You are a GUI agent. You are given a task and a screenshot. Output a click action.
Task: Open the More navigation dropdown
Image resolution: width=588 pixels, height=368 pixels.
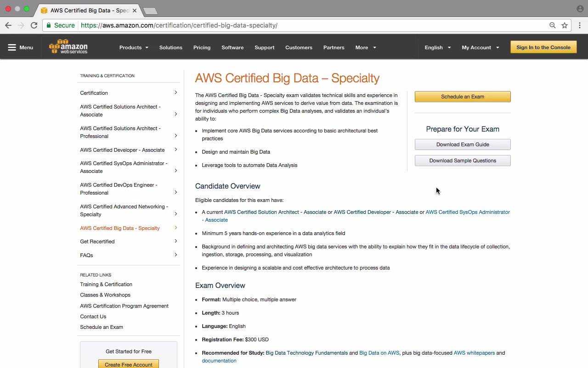click(x=365, y=47)
